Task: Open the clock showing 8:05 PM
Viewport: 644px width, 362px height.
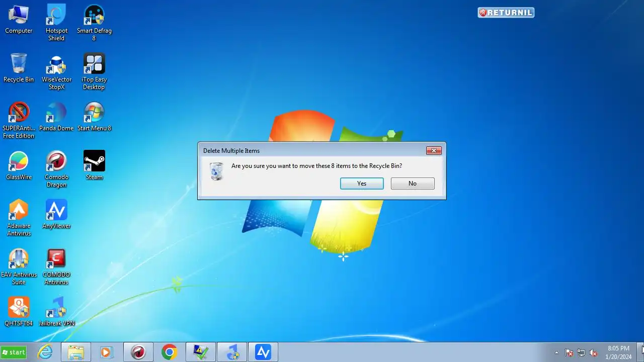Action: tap(618, 352)
